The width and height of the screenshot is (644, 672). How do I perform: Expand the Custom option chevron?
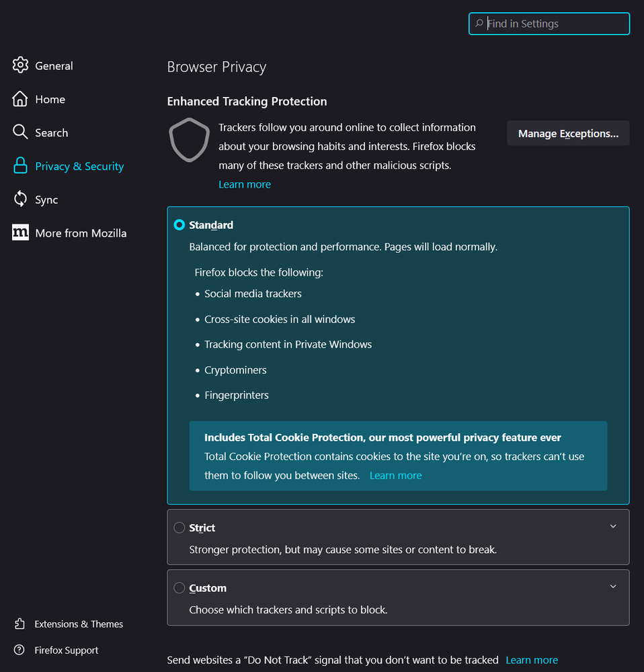(612, 587)
